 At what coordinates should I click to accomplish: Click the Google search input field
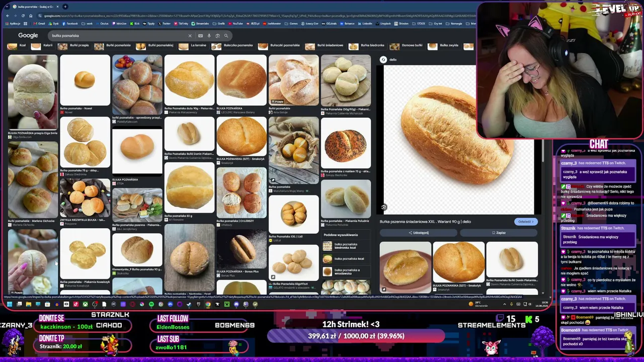[118, 36]
